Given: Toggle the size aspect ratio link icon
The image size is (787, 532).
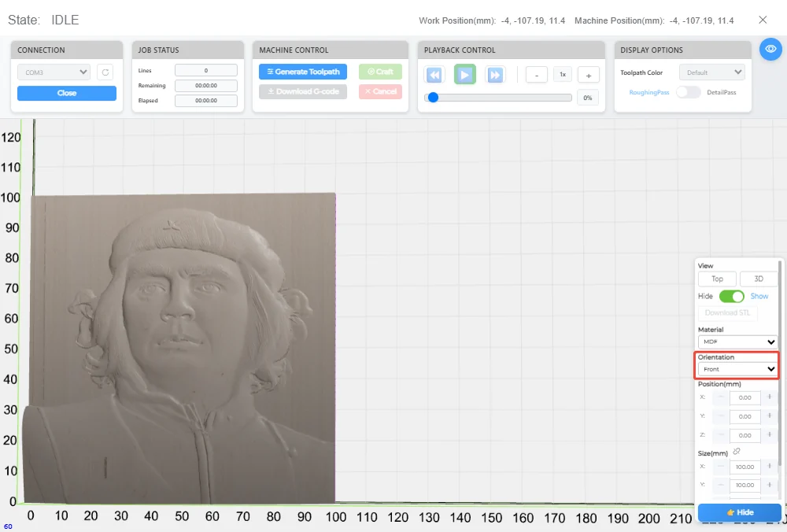Looking at the screenshot, I should pos(737,452).
